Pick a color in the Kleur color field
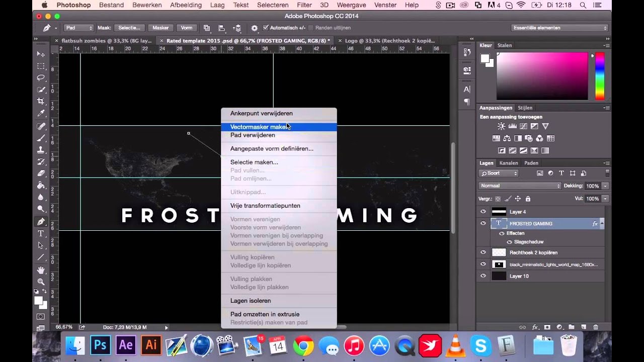Viewport: 644px width, 362px height. coord(542,76)
